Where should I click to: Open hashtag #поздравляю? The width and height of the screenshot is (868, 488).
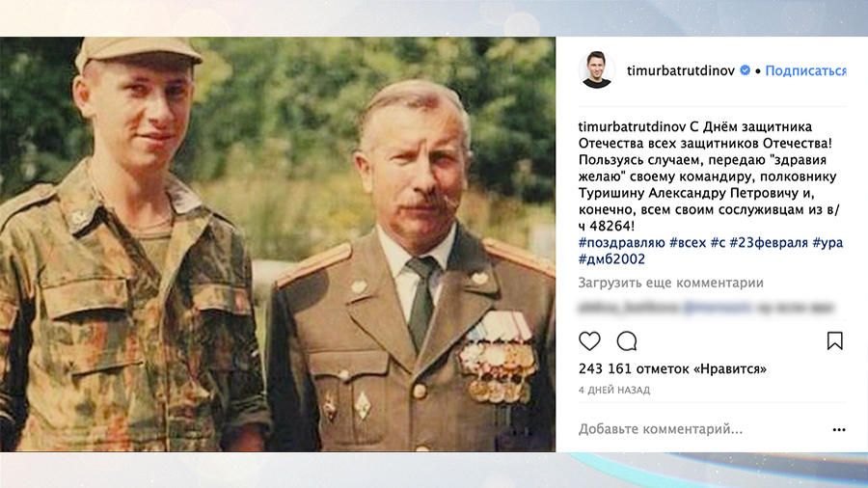(622, 243)
